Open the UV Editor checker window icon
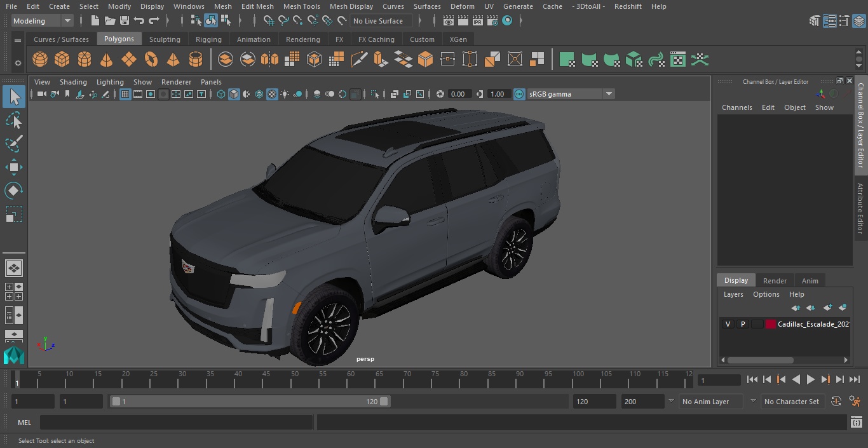868x448 pixels. 678,60
